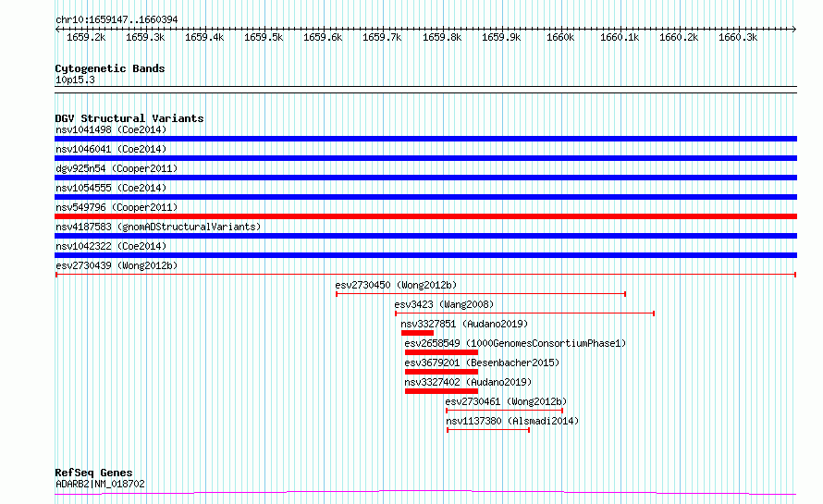Select the red bar under nsv549796
Viewport: 823px width, 504px height.
[x=425, y=216]
